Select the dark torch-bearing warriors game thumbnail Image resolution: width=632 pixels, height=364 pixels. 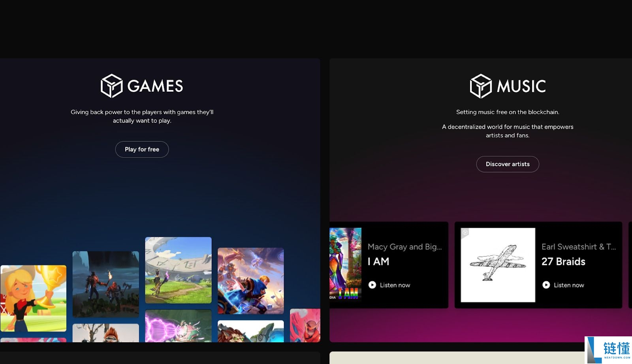pyautogui.click(x=106, y=284)
